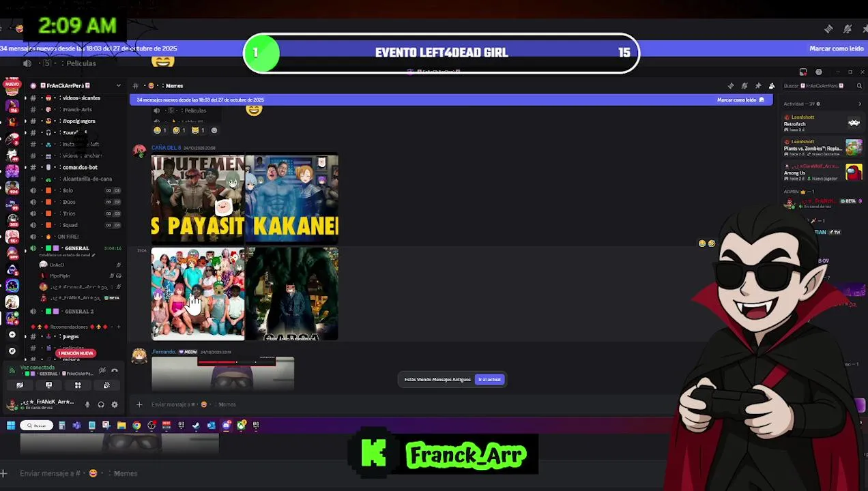Open the dark caped figure meme image
The width and height of the screenshot is (868, 491).
[x=292, y=294]
